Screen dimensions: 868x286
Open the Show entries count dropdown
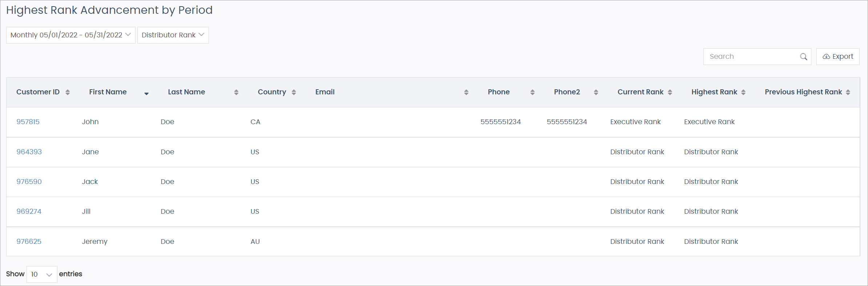coord(42,274)
